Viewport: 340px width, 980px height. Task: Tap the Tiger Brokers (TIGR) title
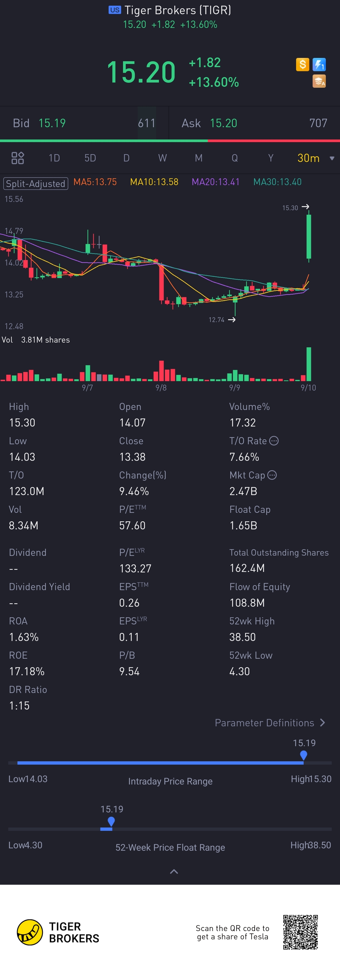178,10
